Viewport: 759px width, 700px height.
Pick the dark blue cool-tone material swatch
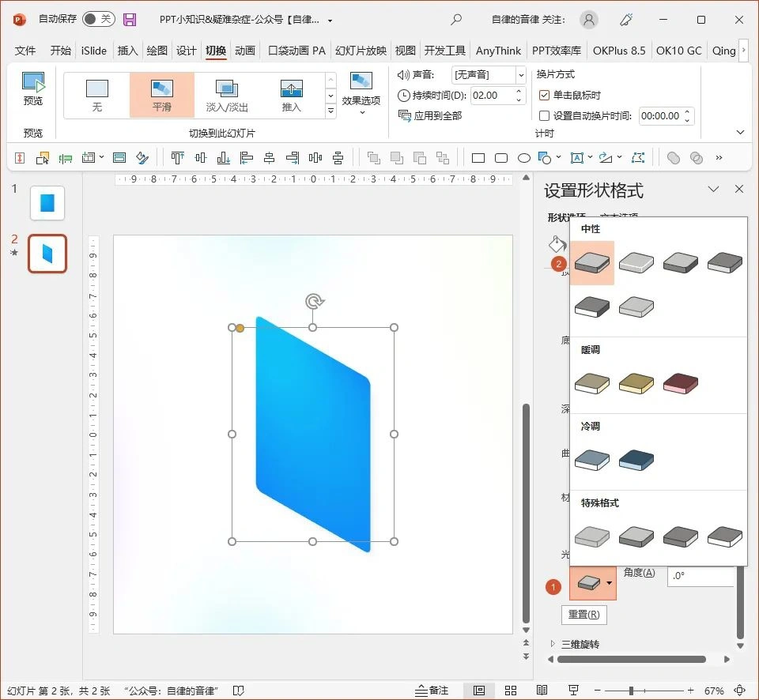pyautogui.click(x=636, y=460)
